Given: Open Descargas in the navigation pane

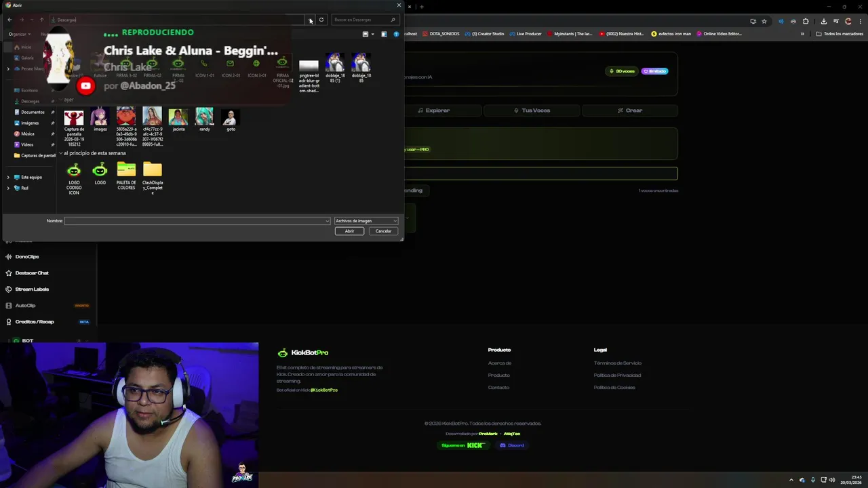Looking at the screenshot, I should pyautogui.click(x=30, y=101).
